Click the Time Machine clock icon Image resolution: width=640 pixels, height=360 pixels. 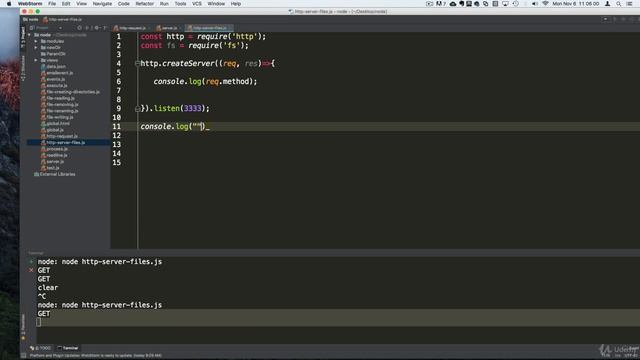[516, 4]
